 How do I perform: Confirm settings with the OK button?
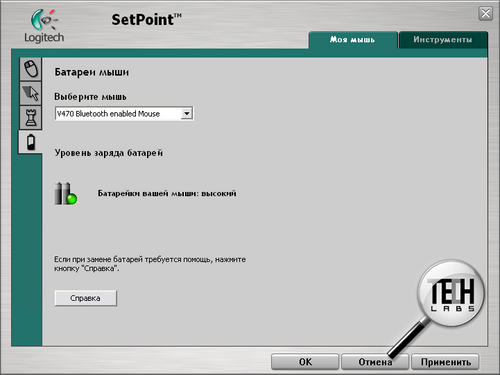coord(305,362)
